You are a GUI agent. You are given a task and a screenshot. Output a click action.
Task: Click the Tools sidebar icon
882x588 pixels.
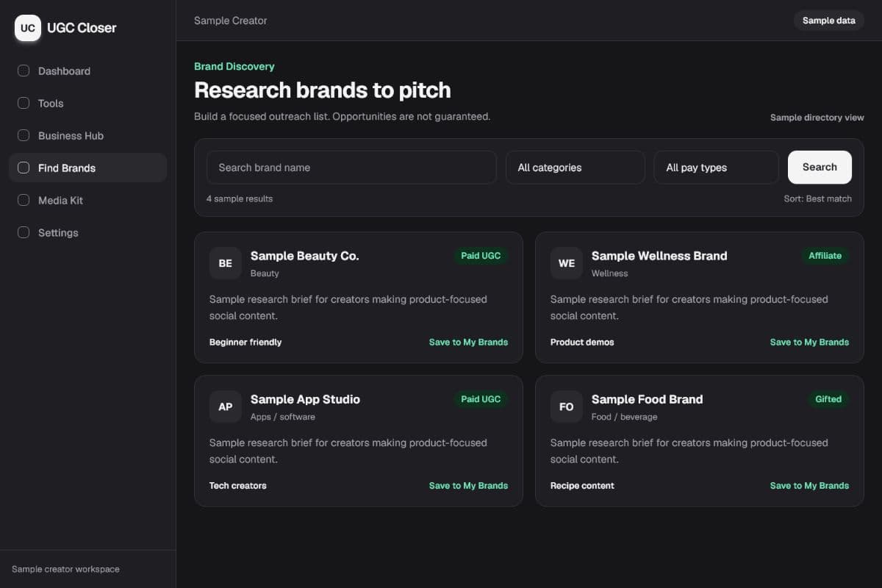(24, 104)
